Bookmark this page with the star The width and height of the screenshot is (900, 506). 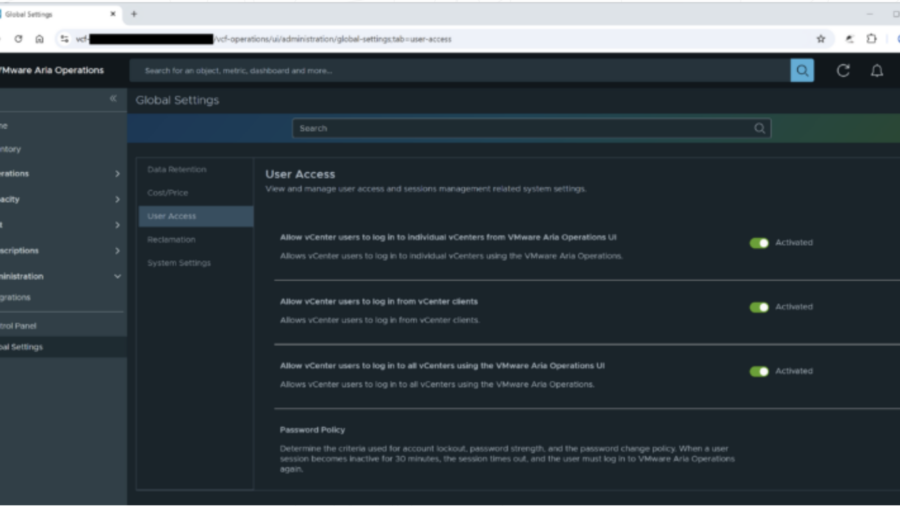821,39
